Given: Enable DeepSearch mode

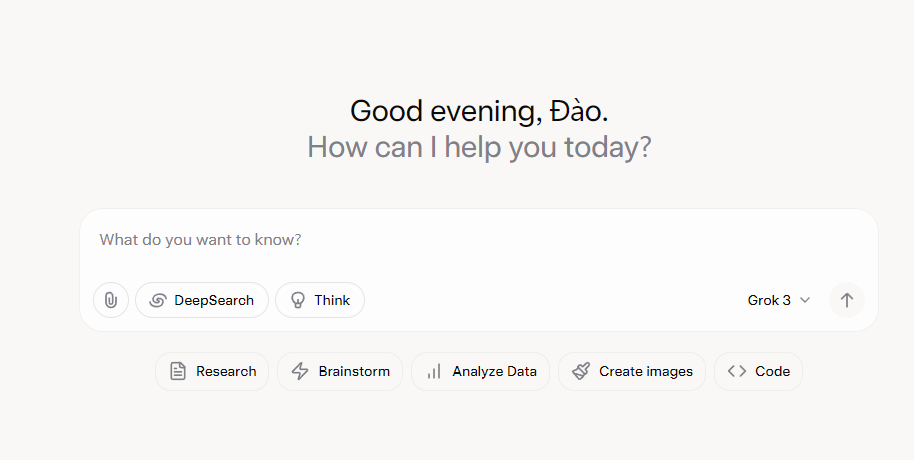Looking at the screenshot, I should coord(202,300).
